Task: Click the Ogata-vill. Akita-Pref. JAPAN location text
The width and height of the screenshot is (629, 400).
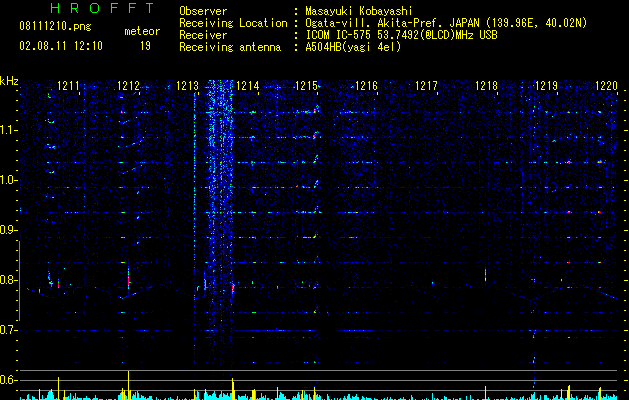Action: [446, 23]
